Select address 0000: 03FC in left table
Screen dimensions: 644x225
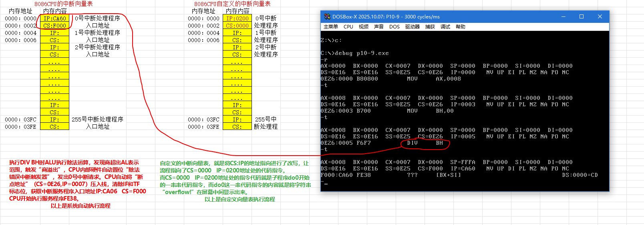(20, 120)
